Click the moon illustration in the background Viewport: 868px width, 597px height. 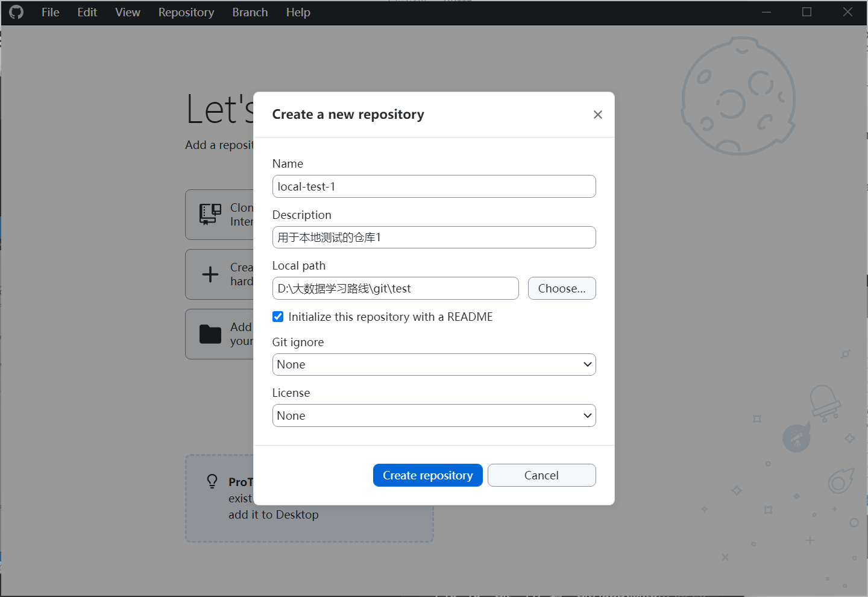point(738,96)
